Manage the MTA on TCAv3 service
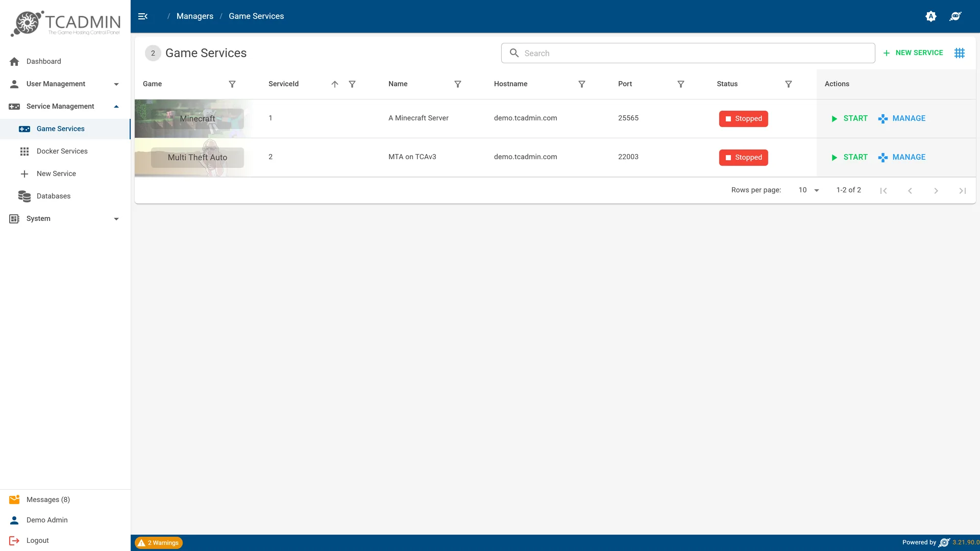 (902, 157)
